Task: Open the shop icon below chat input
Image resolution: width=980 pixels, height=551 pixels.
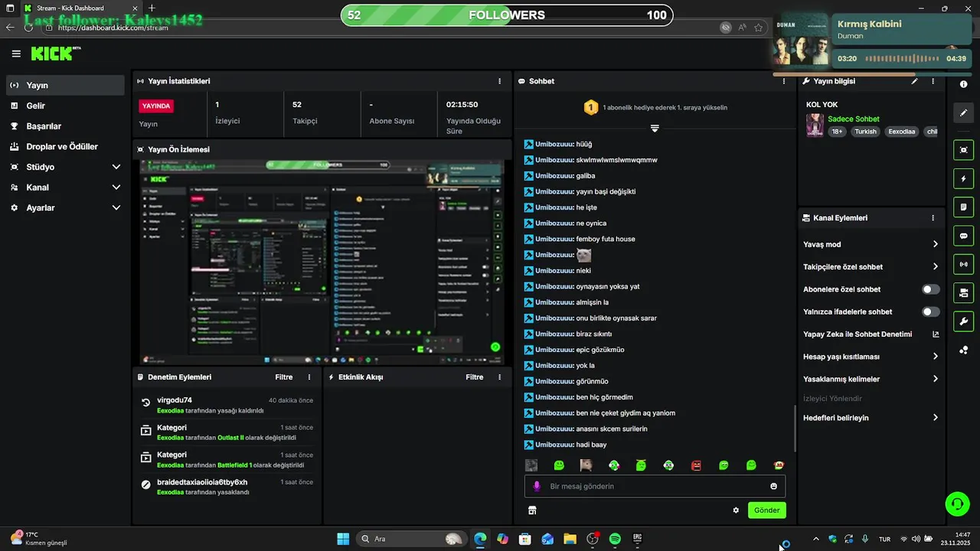Action: tap(532, 510)
